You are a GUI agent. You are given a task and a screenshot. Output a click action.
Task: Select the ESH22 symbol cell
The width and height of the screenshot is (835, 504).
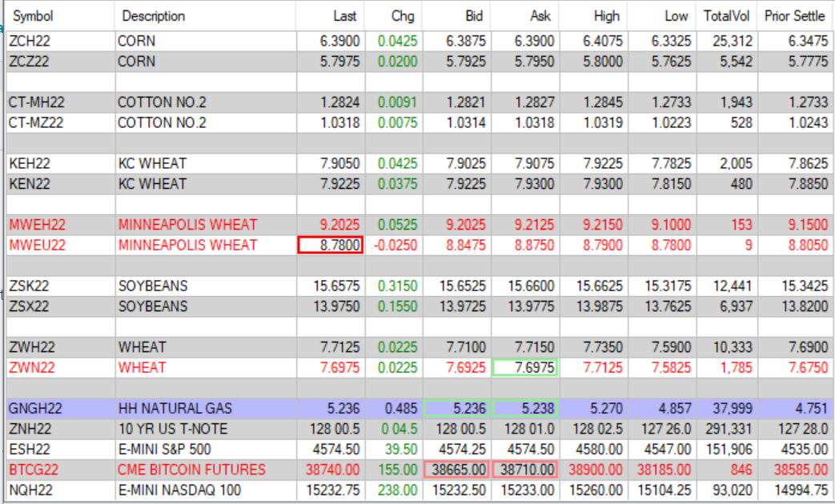(61, 449)
